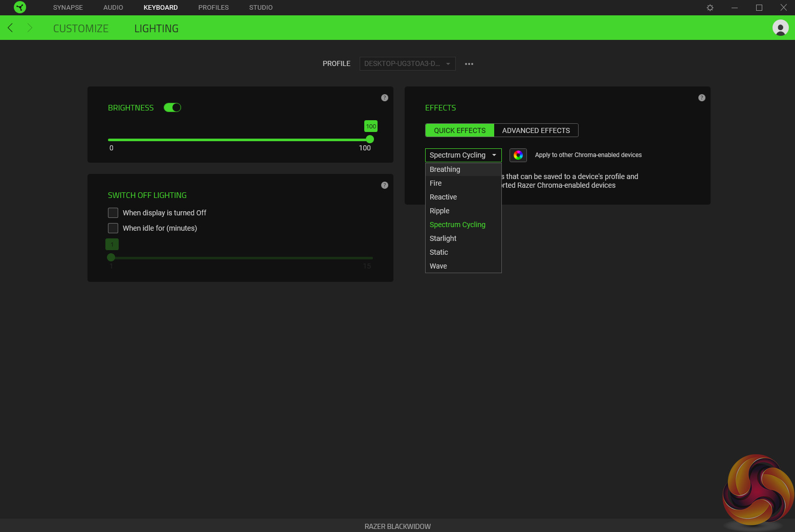The image size is (795, 532).
Task: Open profile options three-dot menu
Action: (469, 64)
